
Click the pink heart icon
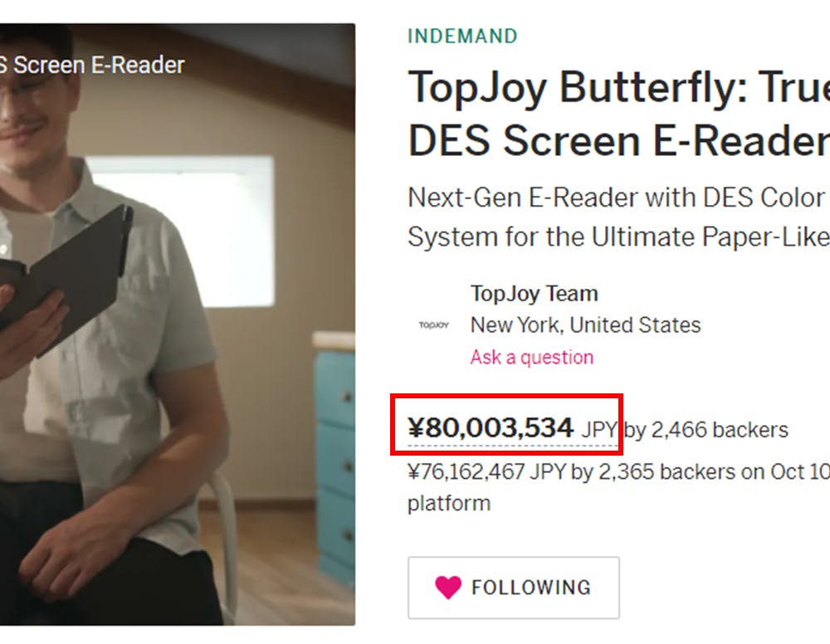[x=448, y=588]
